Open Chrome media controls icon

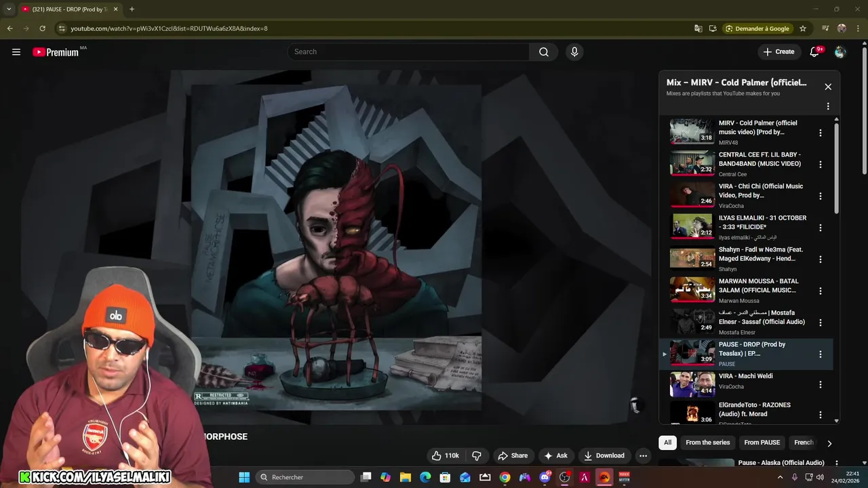pos(825,28)
